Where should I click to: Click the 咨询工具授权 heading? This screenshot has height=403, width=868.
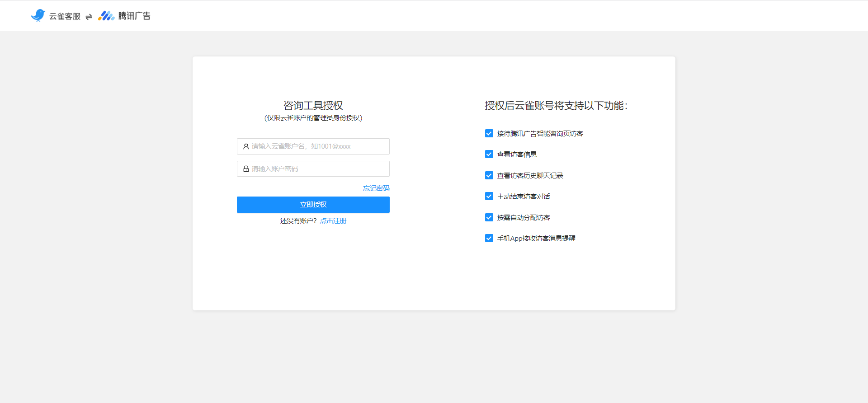tap(313, 106)
